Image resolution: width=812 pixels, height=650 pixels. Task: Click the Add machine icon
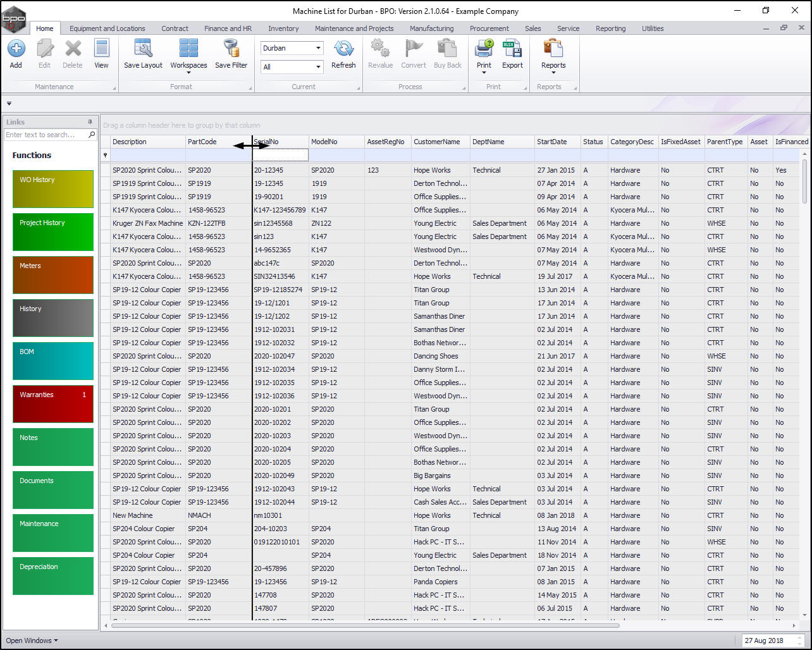pos(16,49)
